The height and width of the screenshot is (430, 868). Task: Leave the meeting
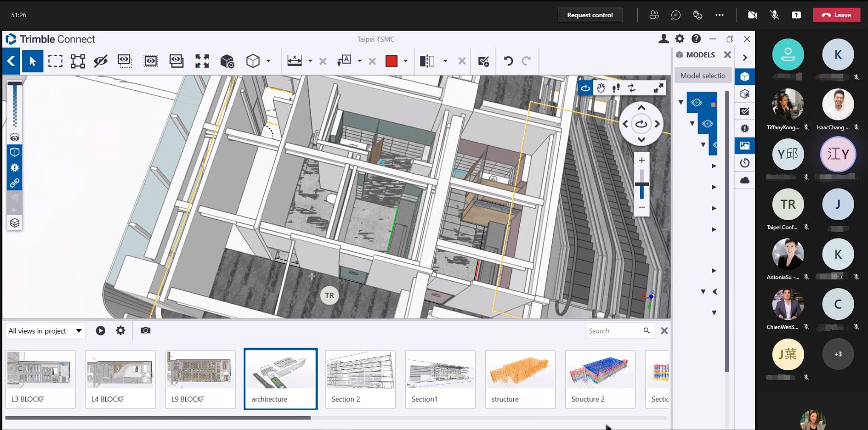[836, 15]
